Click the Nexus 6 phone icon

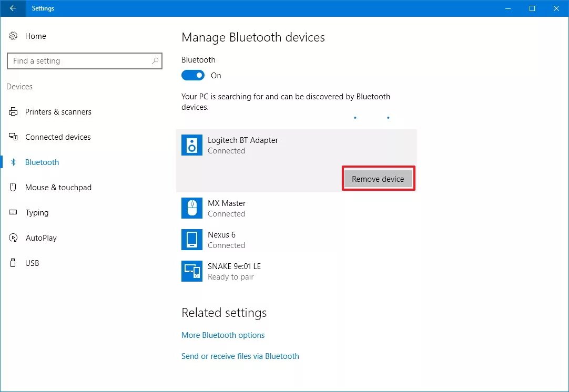click(x=191, y=240)
